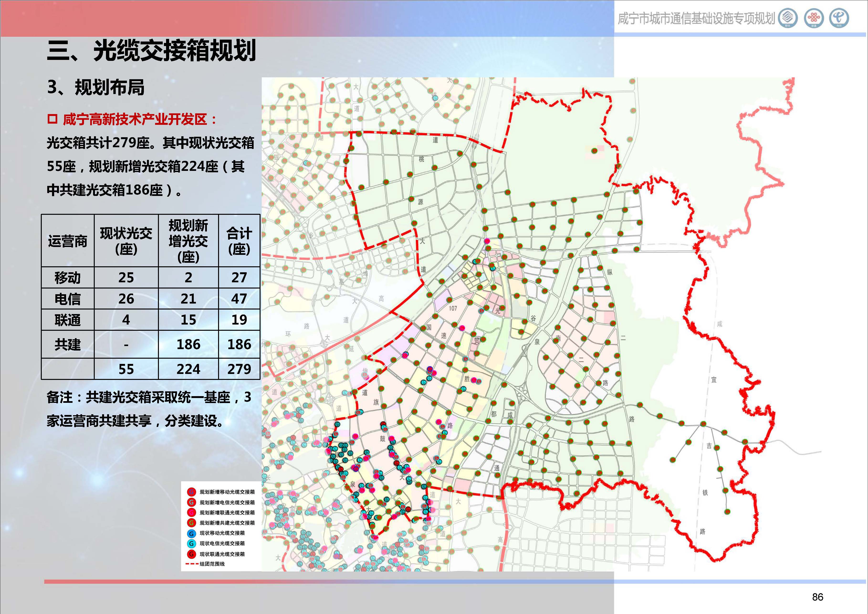
Task: Click table cell 27 in 移动 row
Action: [x=239, y=278]
